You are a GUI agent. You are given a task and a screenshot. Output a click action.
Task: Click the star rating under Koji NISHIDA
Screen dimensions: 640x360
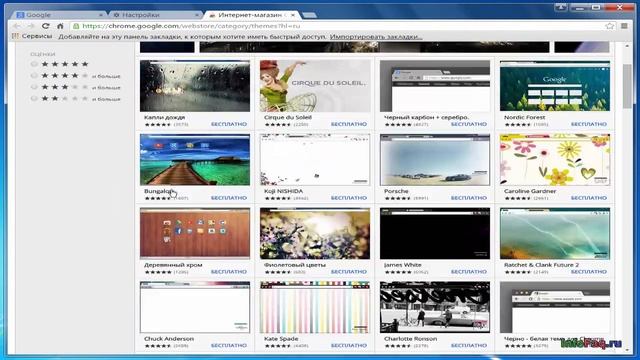tap(278, 198)
